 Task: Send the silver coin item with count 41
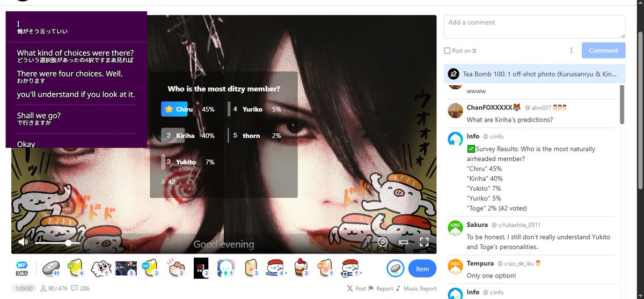coord(51,267)
